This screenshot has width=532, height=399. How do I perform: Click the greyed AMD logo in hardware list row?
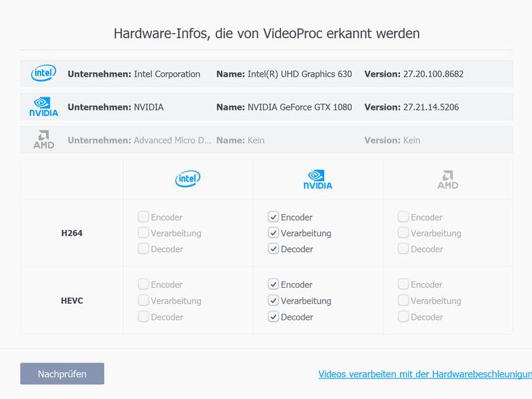pos(44,139)
